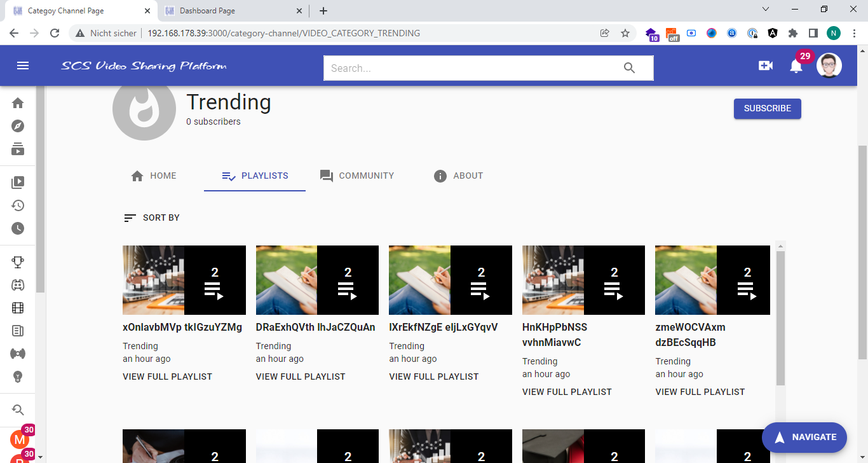Open the user profile avatar menu
The image size is (868, 463).
click(829, 66)
